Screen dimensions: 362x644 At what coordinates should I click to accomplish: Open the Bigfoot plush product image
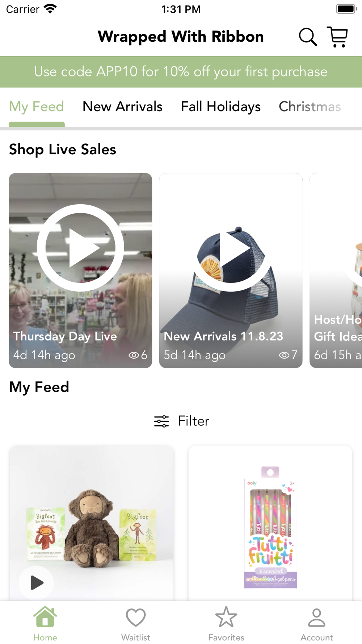coord(92,522)
